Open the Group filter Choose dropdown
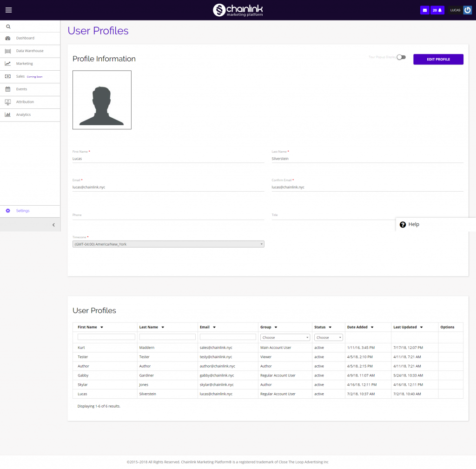 coord(285,337)
